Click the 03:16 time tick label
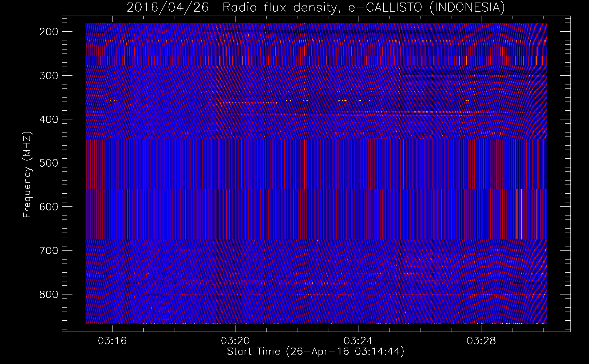The height and width of the screenshot is (364, 589). point(112,341)
